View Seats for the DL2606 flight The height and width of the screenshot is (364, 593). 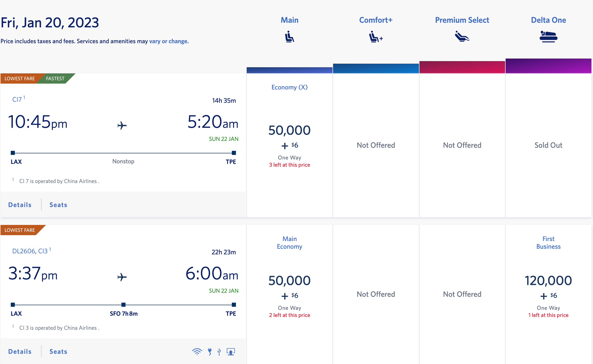(58, 351)
